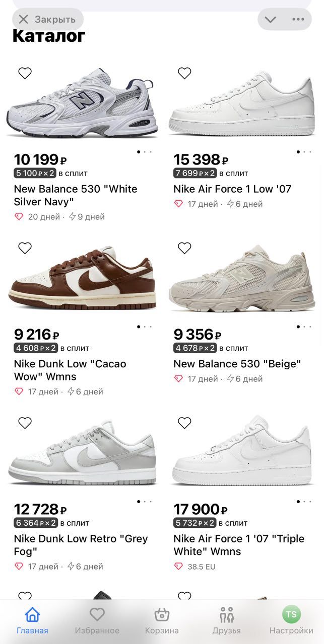Like the New Balance 530 Beige sneaker

coord(184,248)
